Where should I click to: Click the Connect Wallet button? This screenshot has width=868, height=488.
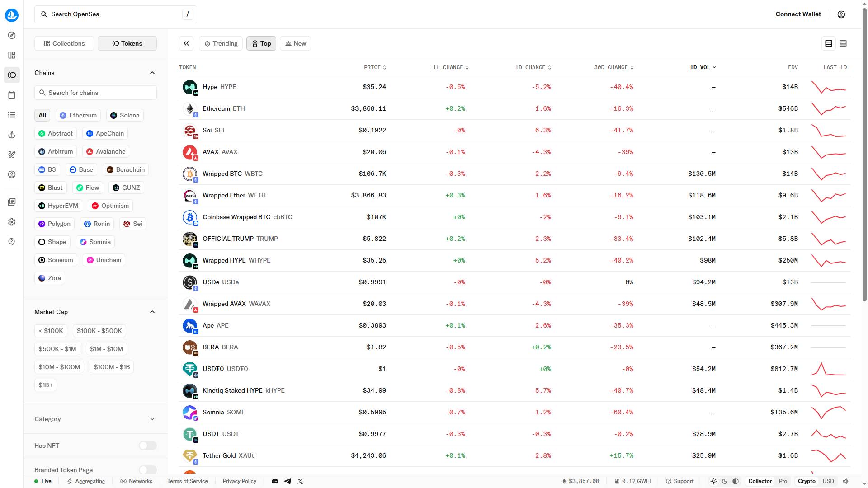pyautogui.click(x=798, y=14)
